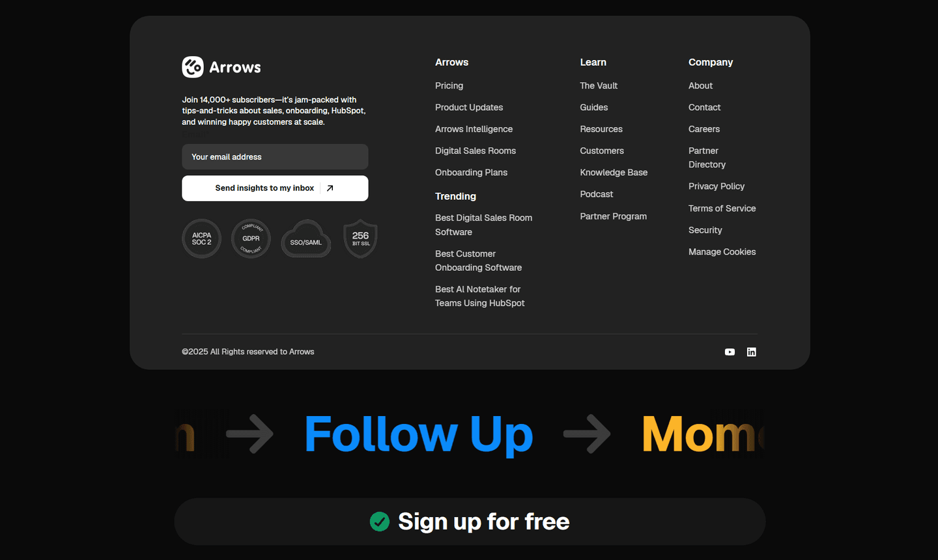Click the arrow icon on Send insights button
Viewport: 938px width, 560px height.
coord(330,188)
